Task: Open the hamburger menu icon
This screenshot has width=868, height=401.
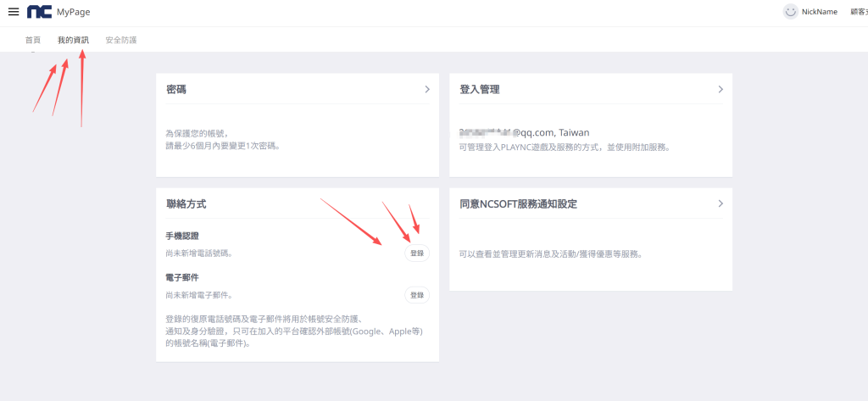Action: click(x=14, y=12)
